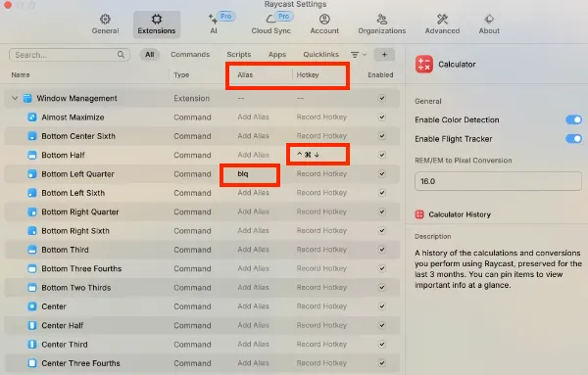588x375 pixels.
Task: Open the Account profile tab
Action: point(324,24)
